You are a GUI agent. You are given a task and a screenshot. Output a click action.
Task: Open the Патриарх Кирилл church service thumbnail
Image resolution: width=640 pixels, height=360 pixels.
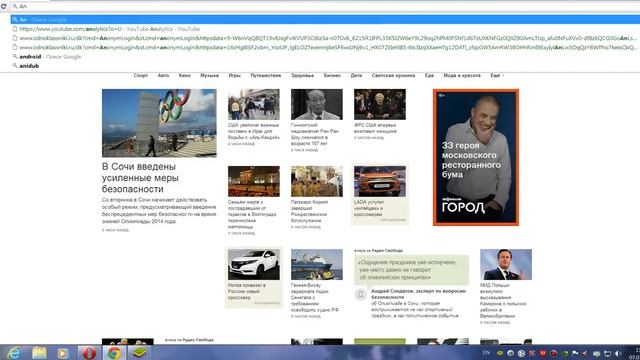(317, 181)
